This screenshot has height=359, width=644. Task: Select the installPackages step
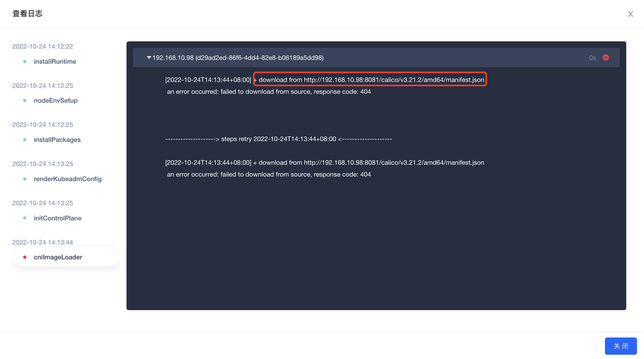[x=57, y=140]
